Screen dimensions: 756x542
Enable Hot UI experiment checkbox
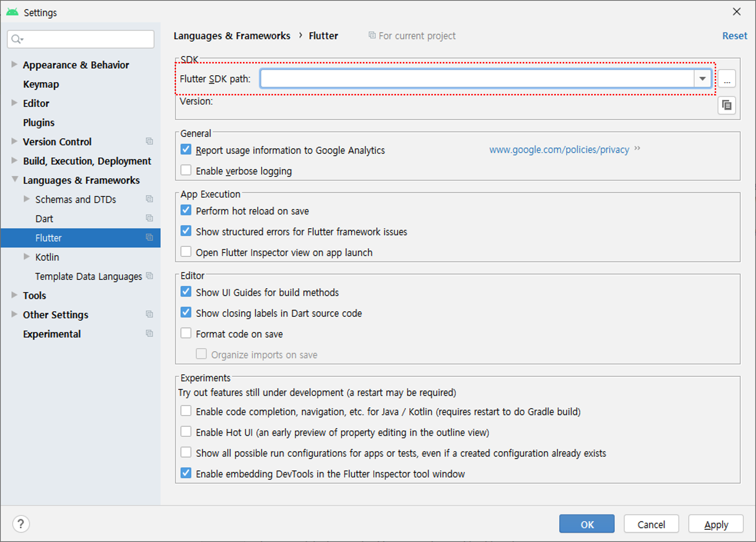(x=186, y=432)
